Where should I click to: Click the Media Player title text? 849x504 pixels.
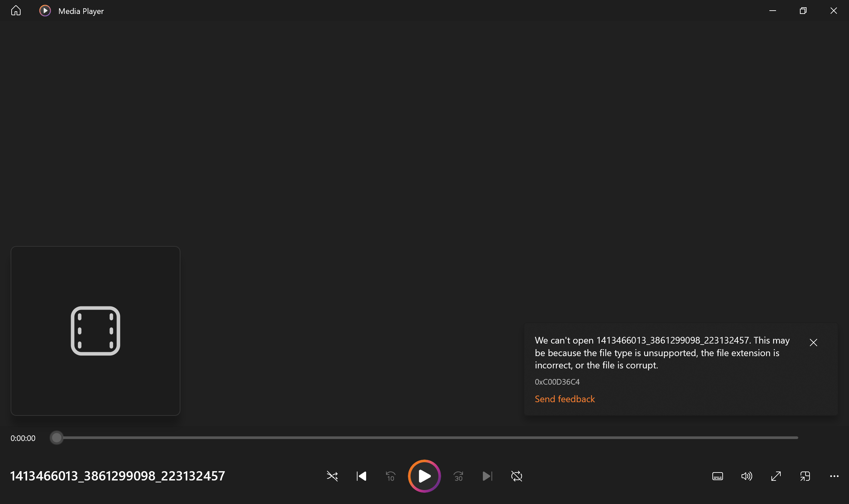[81, 11]
